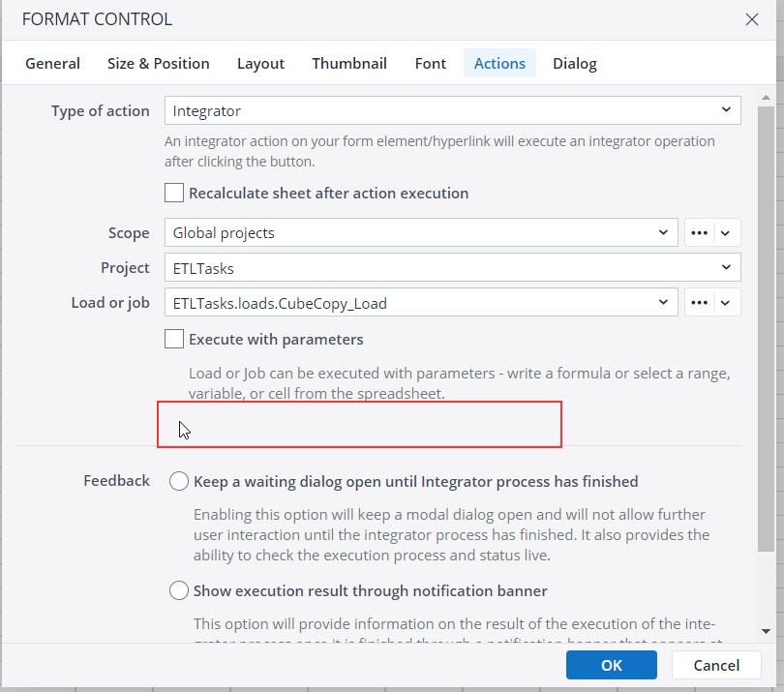Switch to the General tab

53,64
